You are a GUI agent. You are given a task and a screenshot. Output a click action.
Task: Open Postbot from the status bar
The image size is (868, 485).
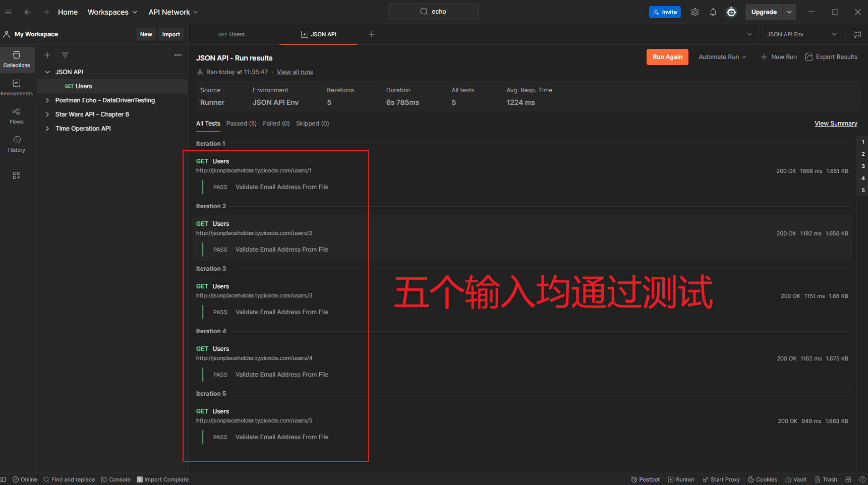[x=646, y=479]
